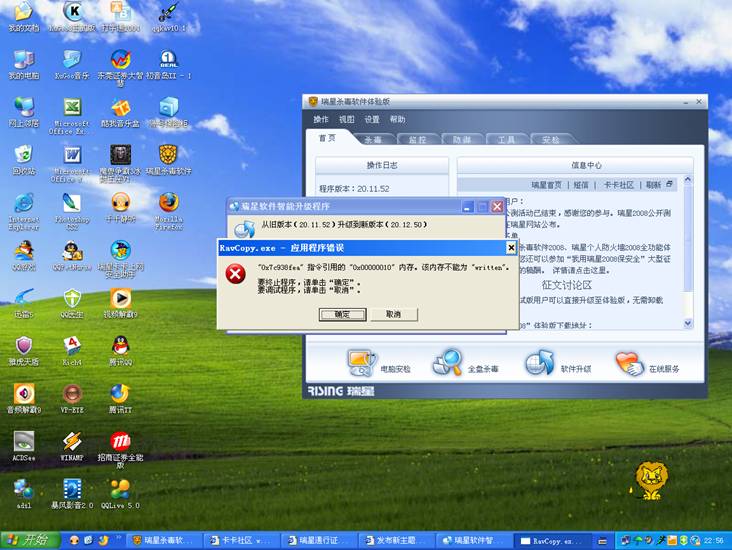Open the 操作 menu in Rising
732x550 pixels.
click(321, 120)
